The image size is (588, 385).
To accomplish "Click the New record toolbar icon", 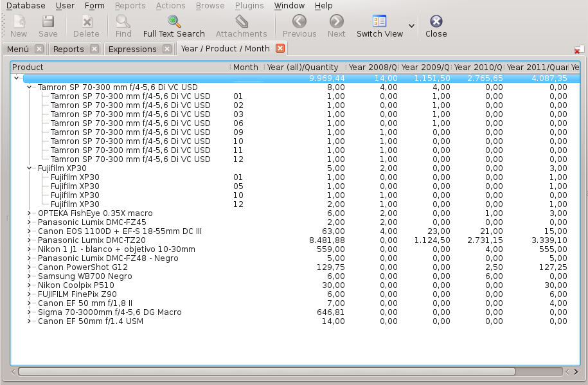I will (x=19, y=22).
